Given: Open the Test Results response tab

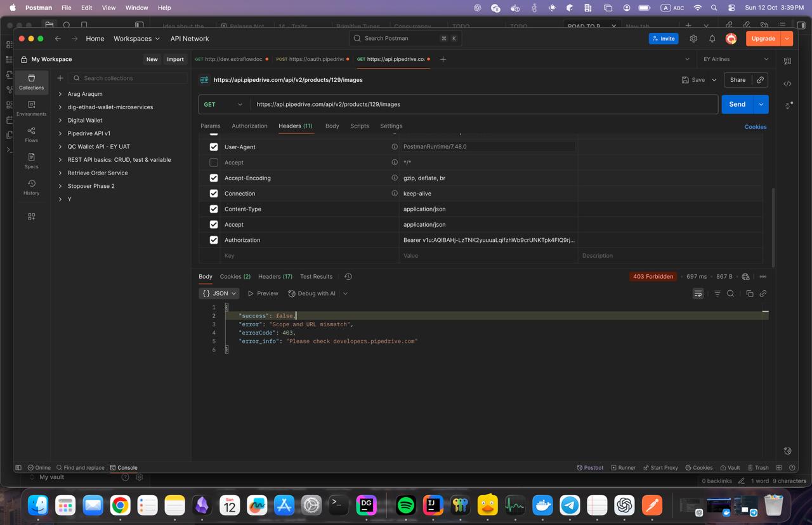Looking at the screenshot, I should (316, 276).
